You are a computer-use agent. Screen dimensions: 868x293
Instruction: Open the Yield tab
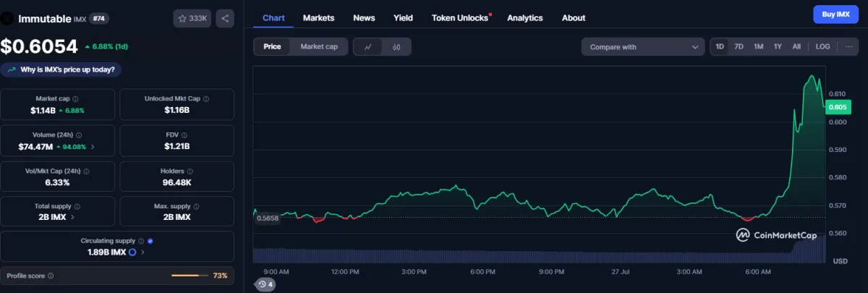[x=404, y=17]
